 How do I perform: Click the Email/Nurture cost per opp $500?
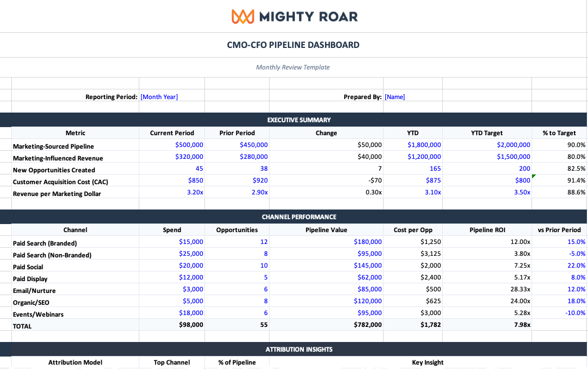click(433, 289)
